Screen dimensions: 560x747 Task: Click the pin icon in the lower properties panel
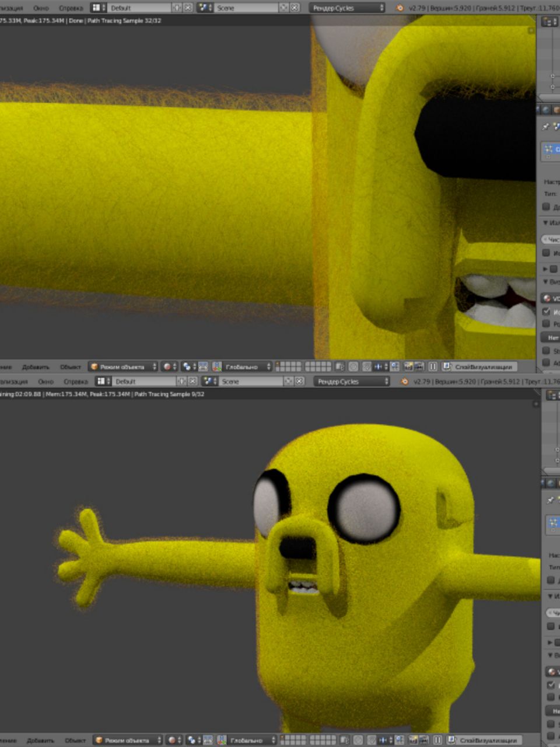pyautogui.click(x=550, y=500)
